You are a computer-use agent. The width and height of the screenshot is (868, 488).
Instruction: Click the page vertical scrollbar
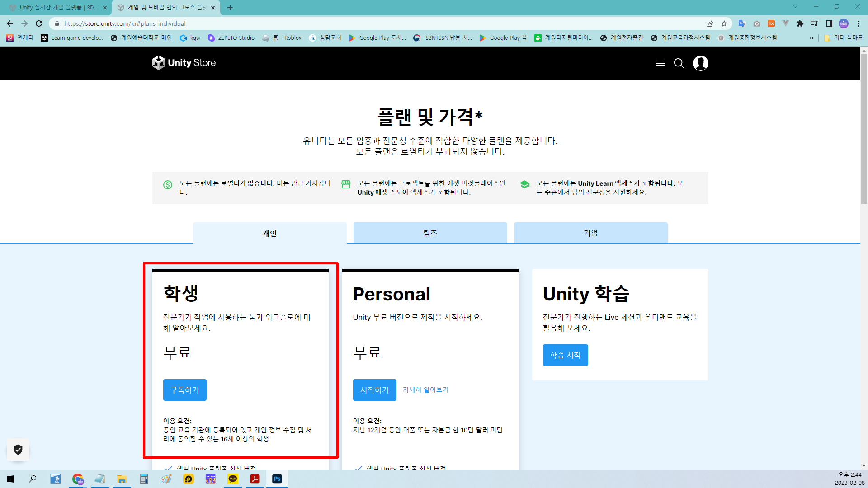pos(864,129)
